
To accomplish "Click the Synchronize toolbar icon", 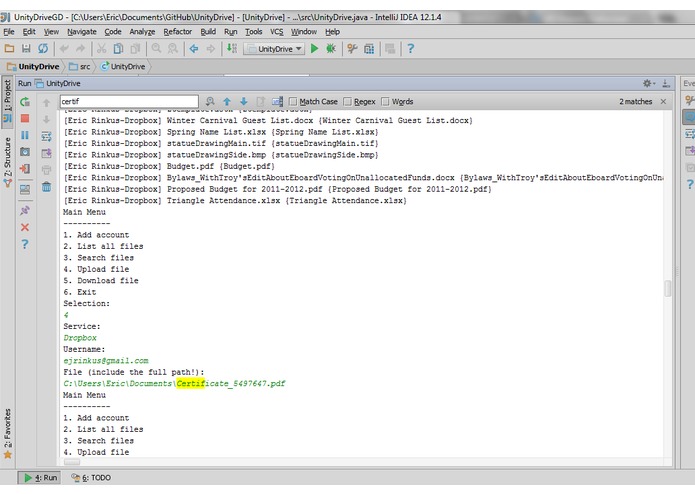I will 43,49.
